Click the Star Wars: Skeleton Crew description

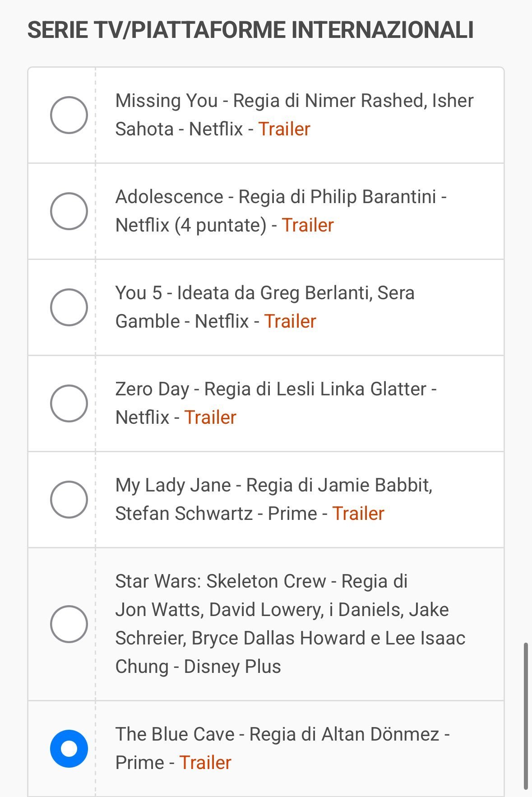click(x=289, y=624)
